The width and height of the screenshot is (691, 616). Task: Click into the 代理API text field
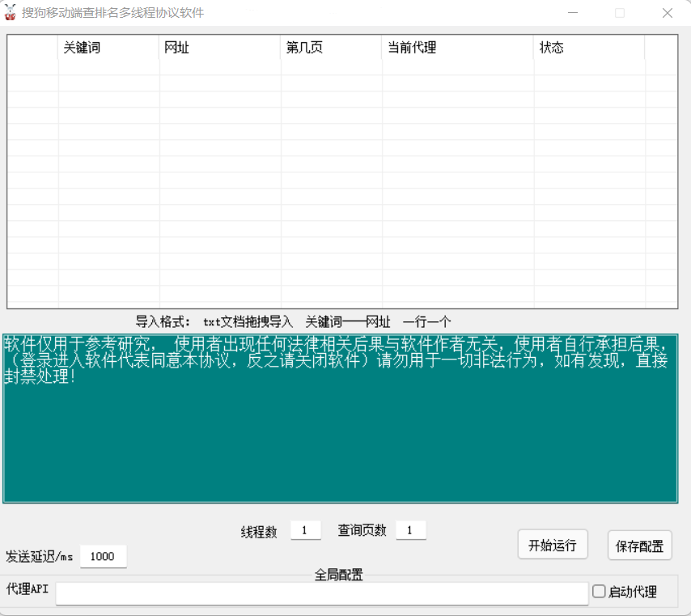click(321, 593)
